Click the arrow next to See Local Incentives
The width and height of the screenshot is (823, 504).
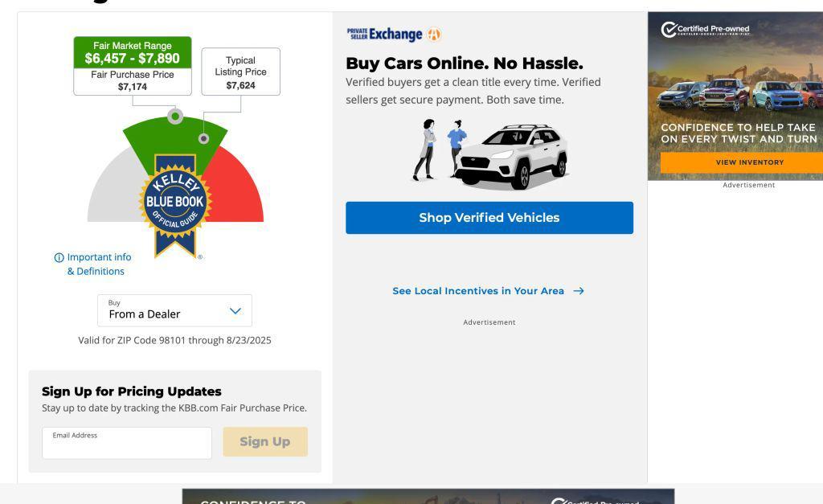click(579, 291)
